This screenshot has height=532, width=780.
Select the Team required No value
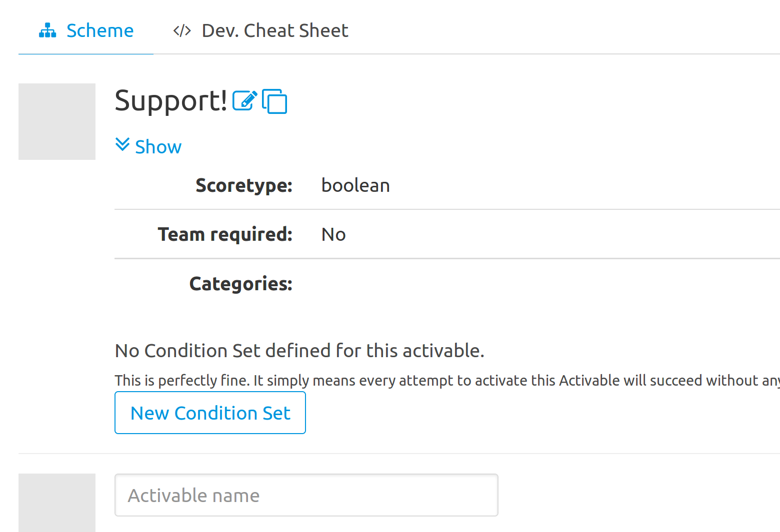(x=333, y=234)
